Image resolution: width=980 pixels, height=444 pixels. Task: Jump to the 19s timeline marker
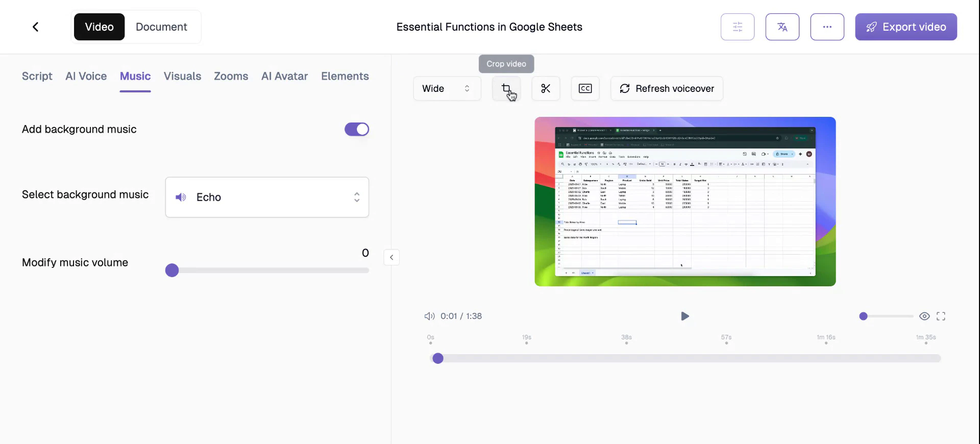527,339
